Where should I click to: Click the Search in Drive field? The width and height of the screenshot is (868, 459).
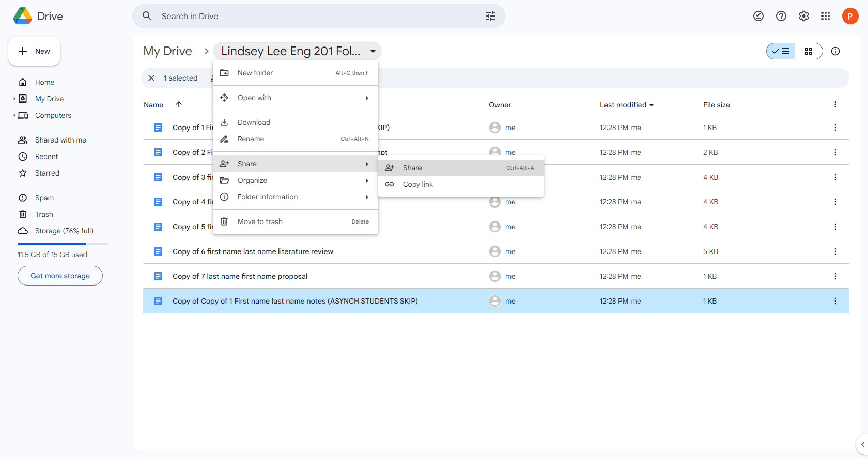[x=319, y=16]
